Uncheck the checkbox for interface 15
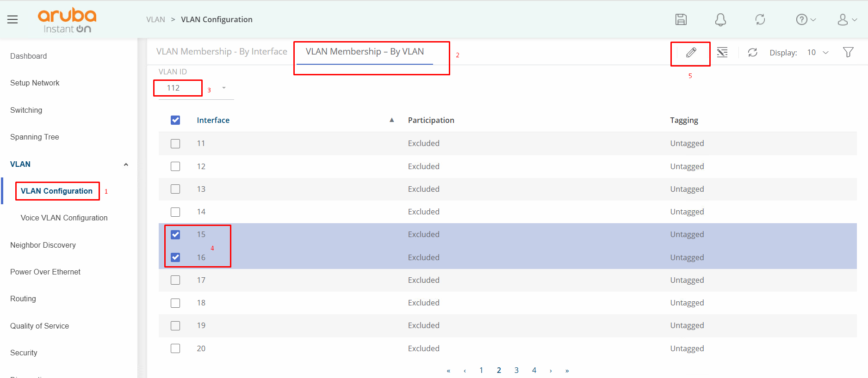The width and height of the screenshot is (868, 378). tap(175, 235)
